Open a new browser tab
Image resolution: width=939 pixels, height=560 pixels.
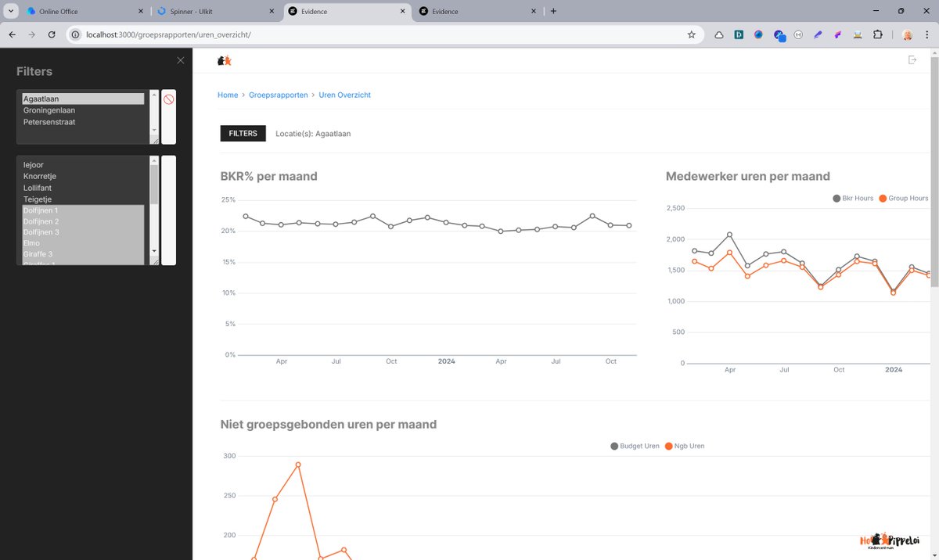(553, 11)
